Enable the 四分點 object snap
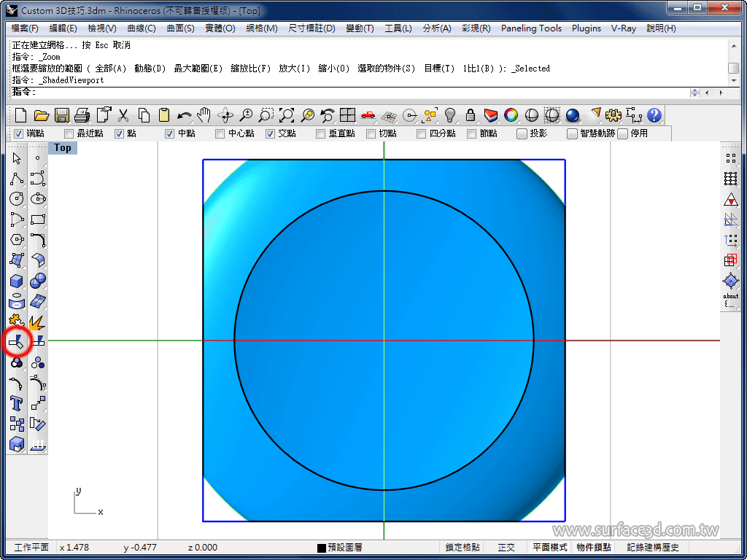The width and height of the screenshot is (747, 560). tap(421, 134)
